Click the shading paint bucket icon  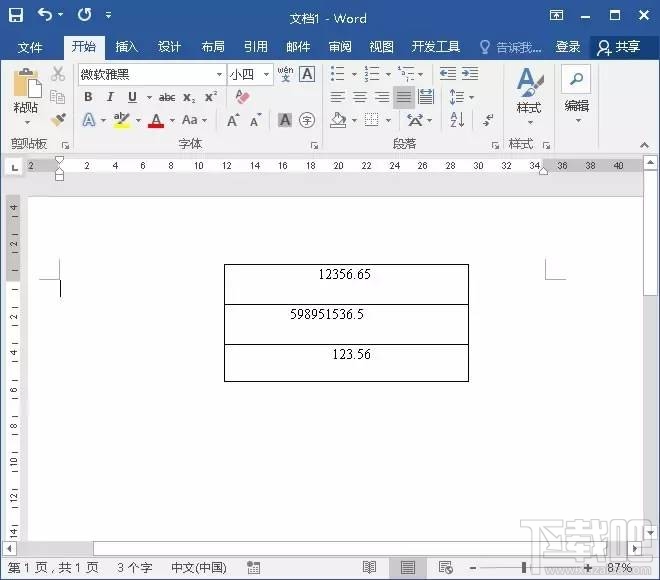point(338,120)
